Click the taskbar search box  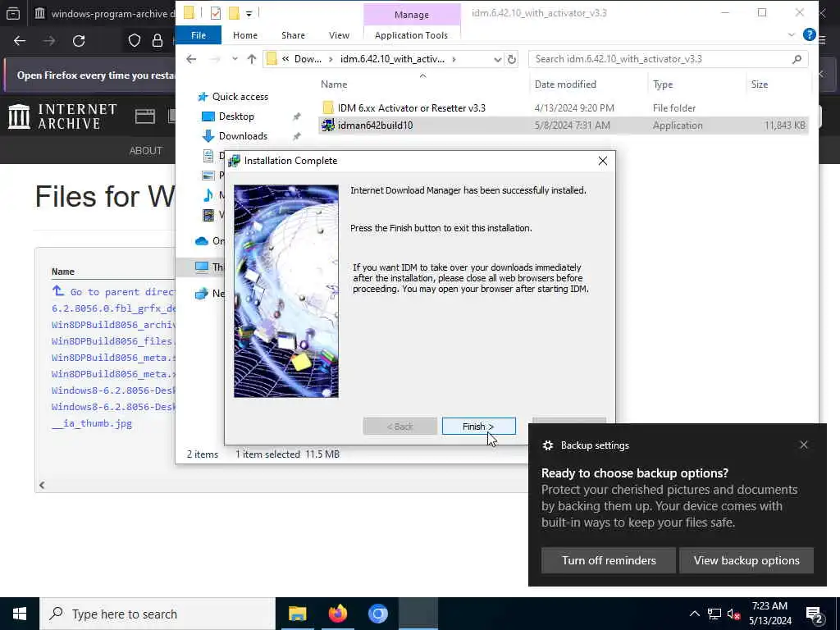[x=157, y=614]
